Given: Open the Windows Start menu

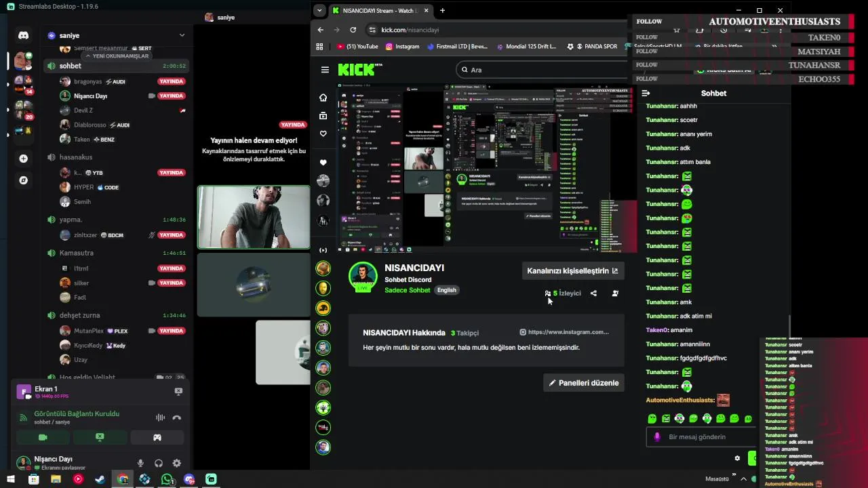Looking at the screenshot, I should point(11,479).
